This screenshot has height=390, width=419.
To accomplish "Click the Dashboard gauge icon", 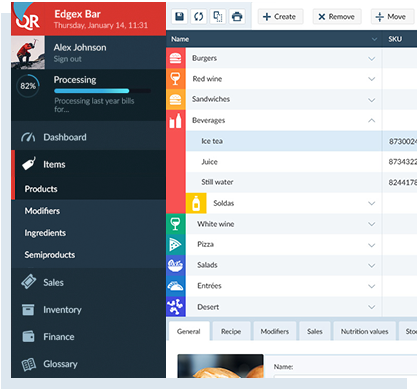I will 28,137.
